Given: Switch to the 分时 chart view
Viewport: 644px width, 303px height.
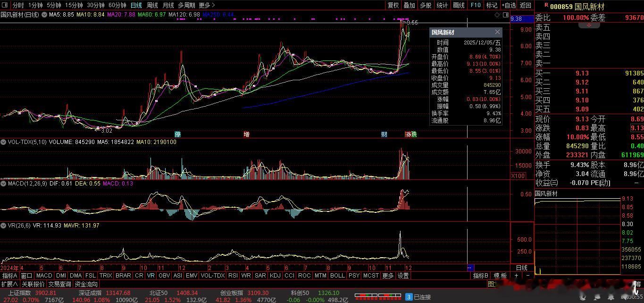Looking at the screenshot, I should pos(18,5).
